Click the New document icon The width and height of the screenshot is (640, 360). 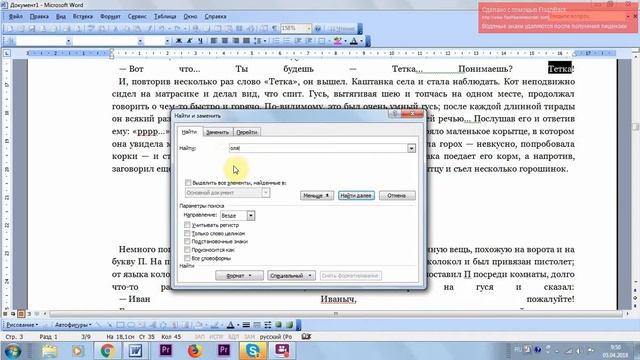(x=9, y=29)
